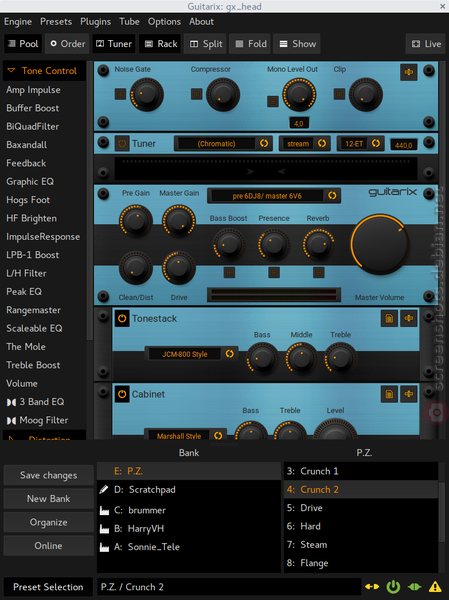Click the green JACK connection icon
The width and height of the screenshot is (449, 600).
(415, 587)
